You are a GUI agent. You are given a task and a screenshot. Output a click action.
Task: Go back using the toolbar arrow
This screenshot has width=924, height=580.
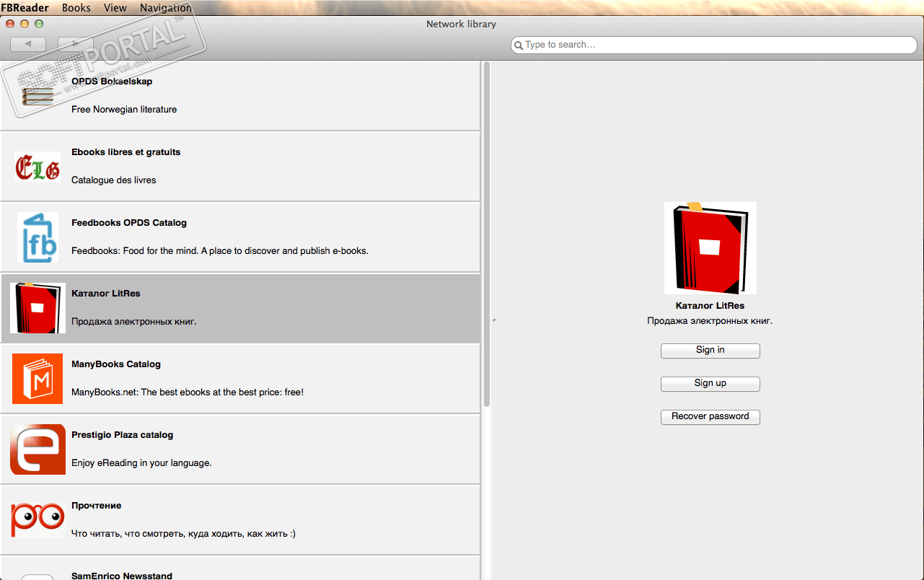coord(28,44)
